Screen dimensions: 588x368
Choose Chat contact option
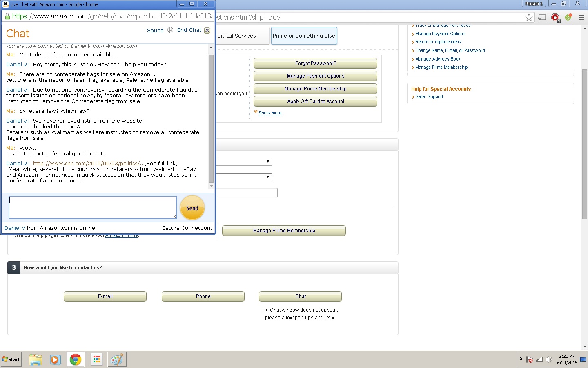(300, 296)
